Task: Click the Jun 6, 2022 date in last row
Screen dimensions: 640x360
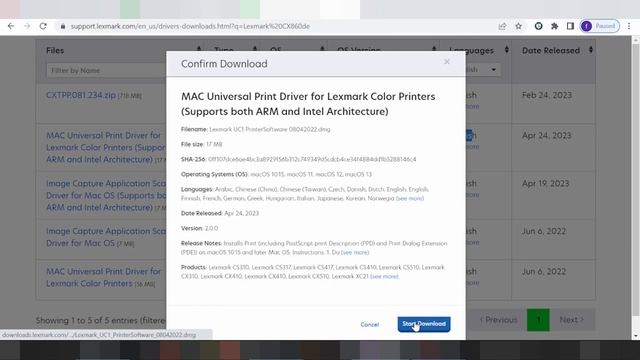Action: 544,271
